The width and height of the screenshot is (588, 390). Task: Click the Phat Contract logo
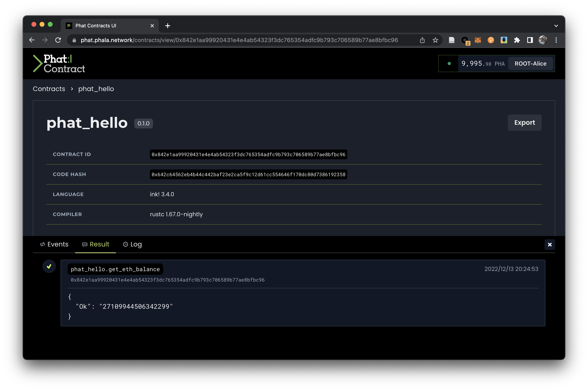pos(59,64)
